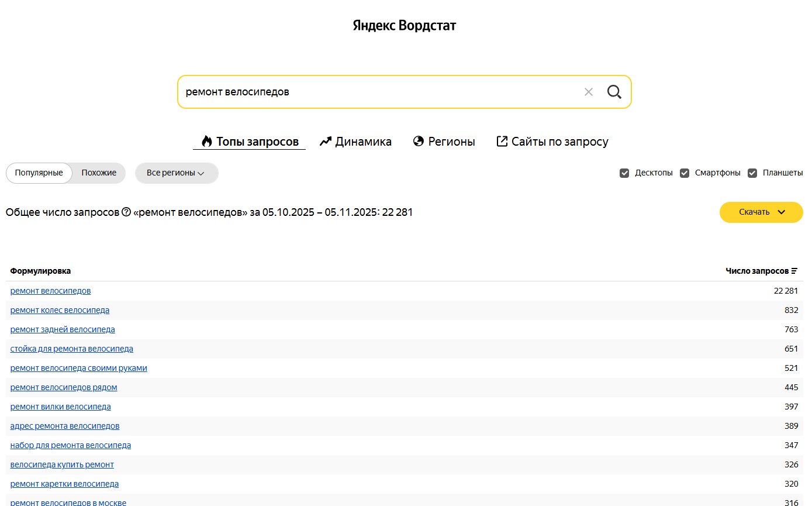The height and width of the screenshot is (506, 812).
Task: Toggle the Десктопы checkbox
Action: pos(624,173)
